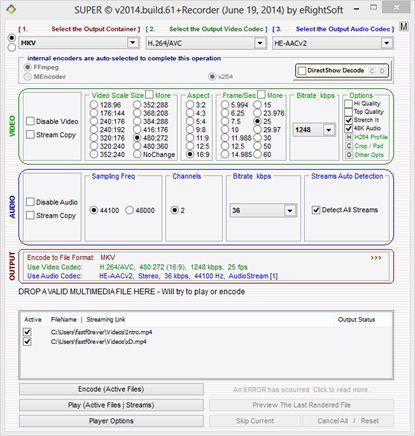
Task: Click Preview The Last Rendered File
Action: point(301,405)
